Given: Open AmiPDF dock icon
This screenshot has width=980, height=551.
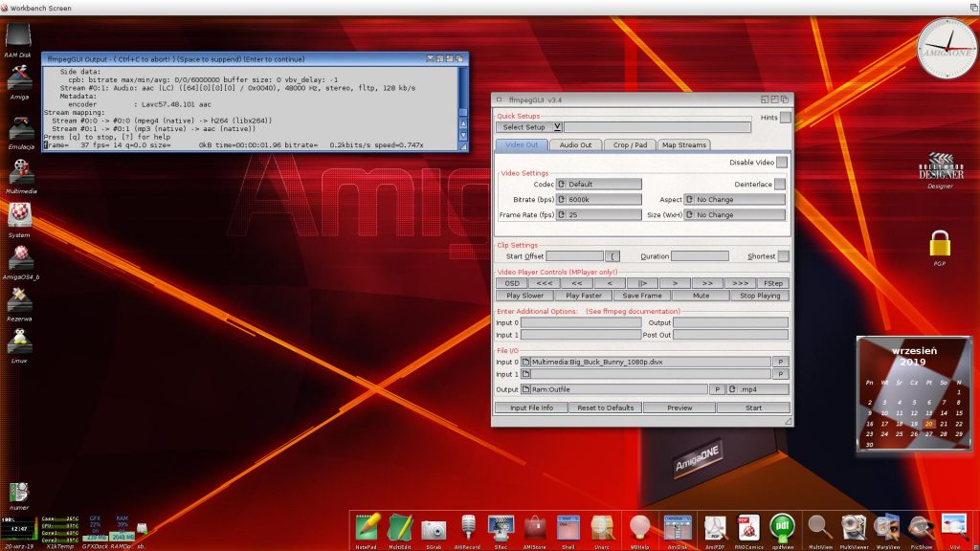Looking at the screenshot, I should pos(715,528).
